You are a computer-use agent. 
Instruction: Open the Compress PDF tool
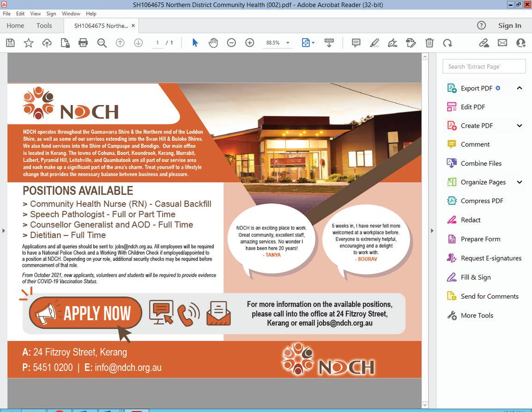pyautogui.click(x=482, y=201)
